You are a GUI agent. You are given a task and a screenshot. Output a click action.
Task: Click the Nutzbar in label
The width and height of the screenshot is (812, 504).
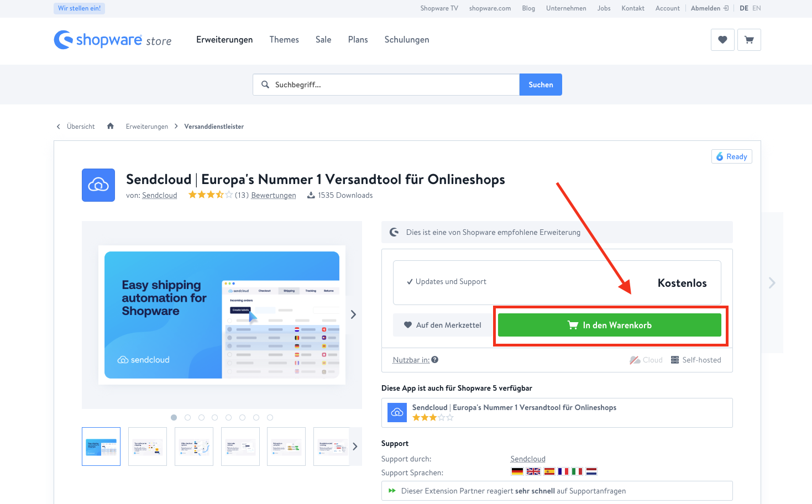(x=411, y=360)
